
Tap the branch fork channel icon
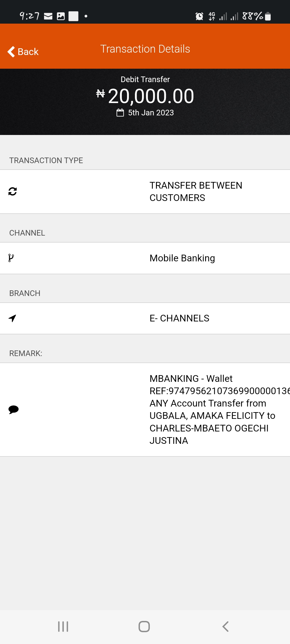[x=11, y=258]
